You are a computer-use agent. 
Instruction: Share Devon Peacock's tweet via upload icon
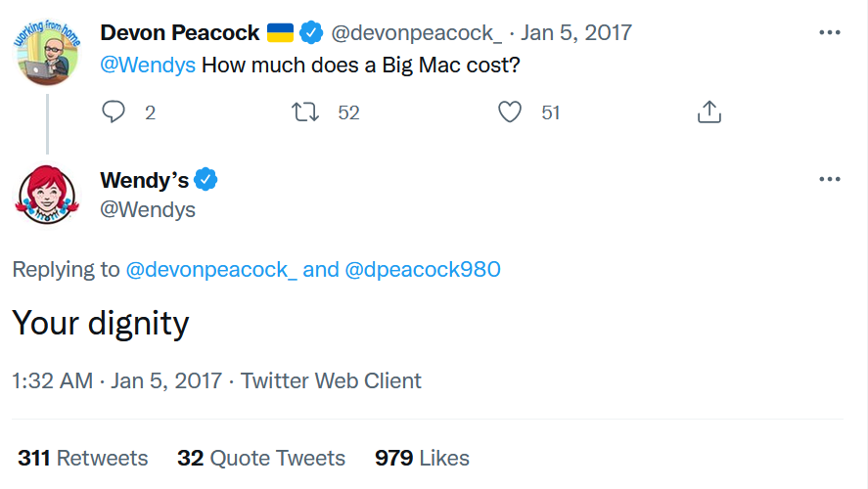tap(709, 112)
